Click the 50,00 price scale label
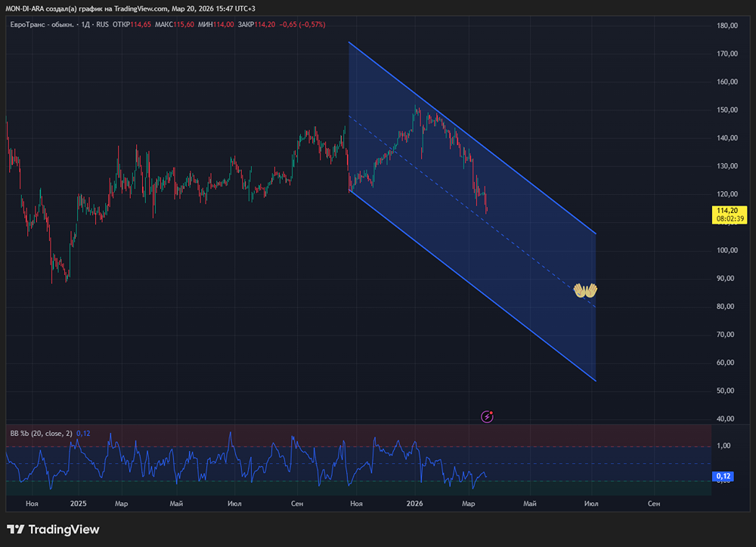 726,391
